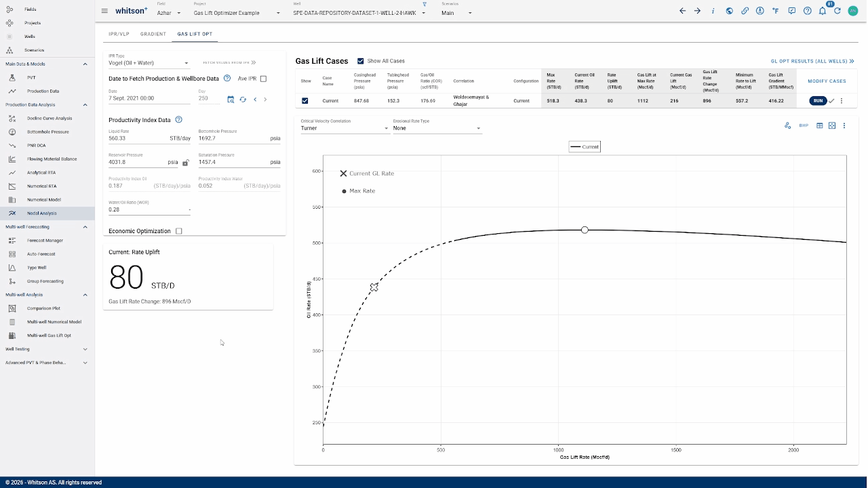Collapse the Production Data Analysis section
868x488 pixels.
click(x=85, y=105)
